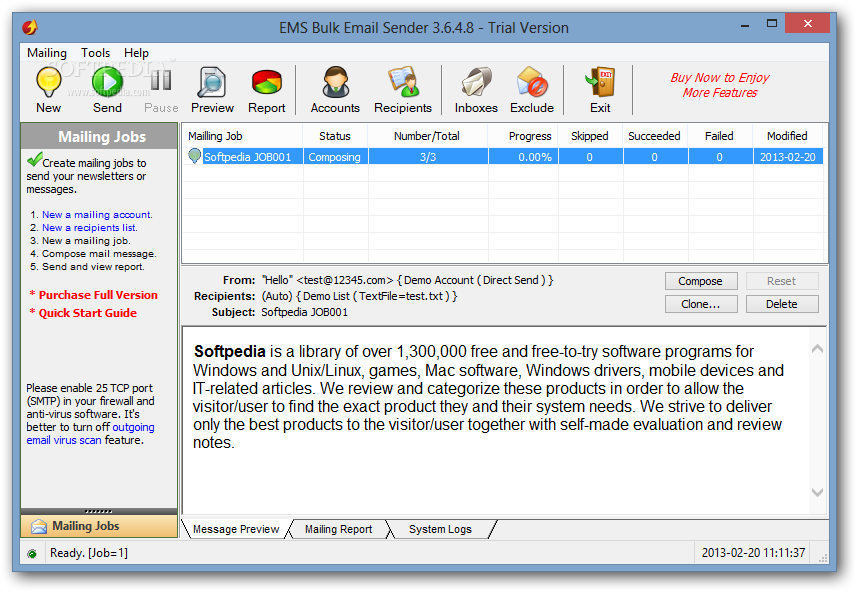Screen dimensions: 857x592
Task: Open the 'outgoing email virus scan' link
Action: pyautogui.click(x=90, y=433)
